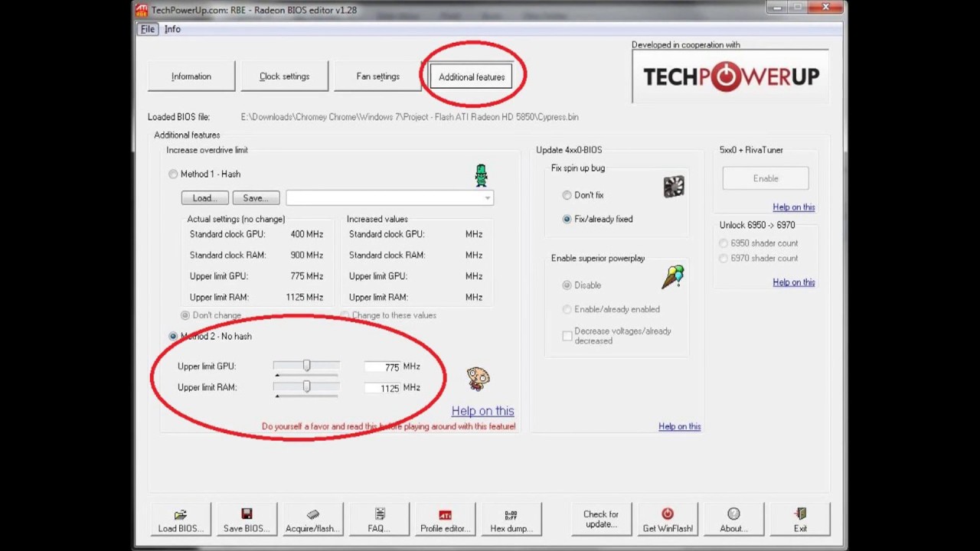Click the Save BIOS floppy button
980x551 pixels.
(247, 520)
